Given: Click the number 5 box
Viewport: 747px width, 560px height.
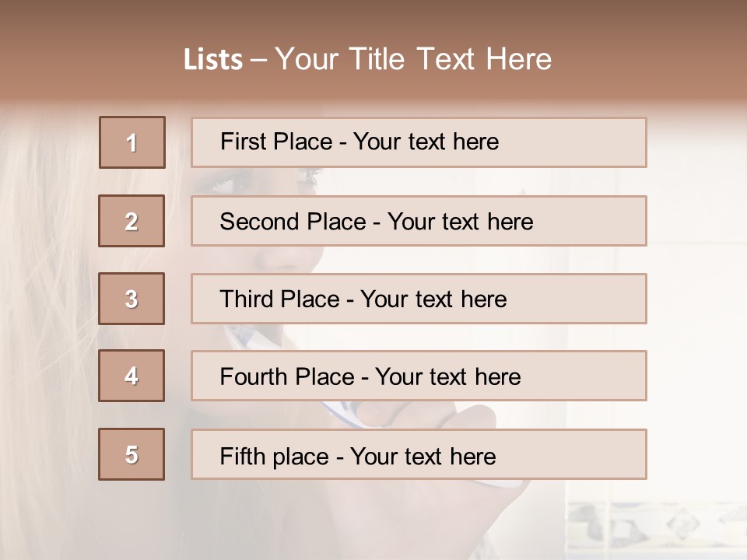Looking at the screenshot, I should 132,454.
